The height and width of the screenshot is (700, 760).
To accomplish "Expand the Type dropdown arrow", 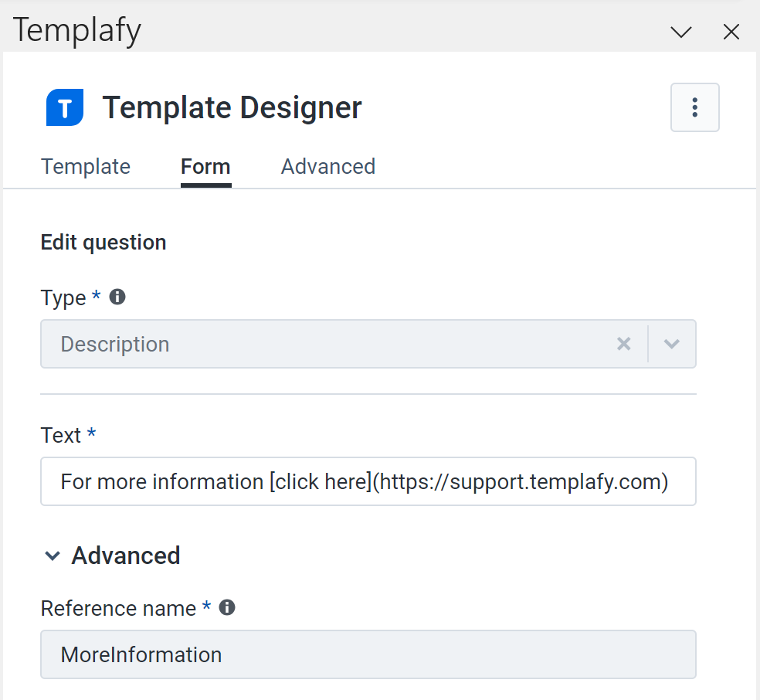I will (671, 344).
